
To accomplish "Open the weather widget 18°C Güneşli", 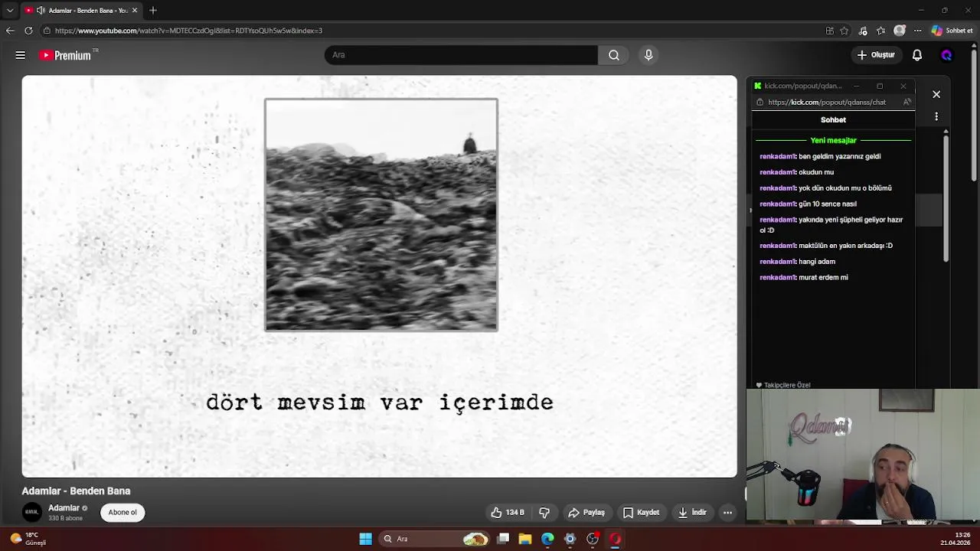I will [x=28, y=539].
